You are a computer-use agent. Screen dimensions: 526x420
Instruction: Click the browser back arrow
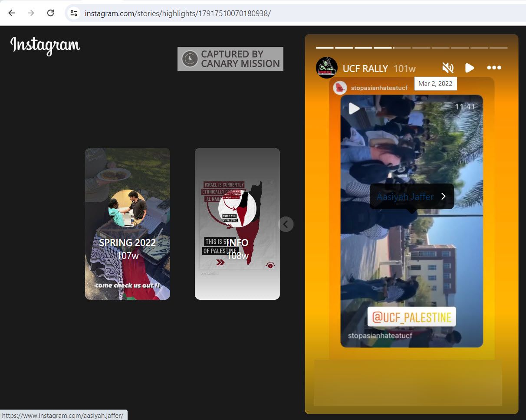(x=12, y=13)
